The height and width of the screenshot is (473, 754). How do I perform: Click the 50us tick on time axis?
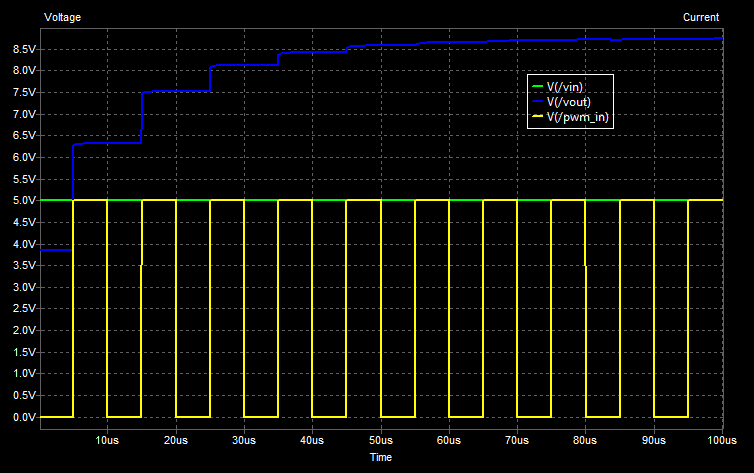380,440
